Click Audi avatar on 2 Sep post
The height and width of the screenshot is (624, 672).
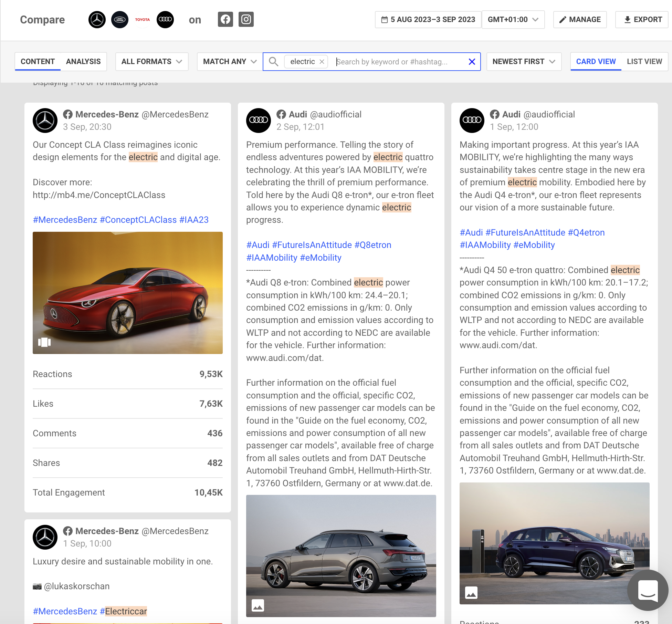(259, 121)
